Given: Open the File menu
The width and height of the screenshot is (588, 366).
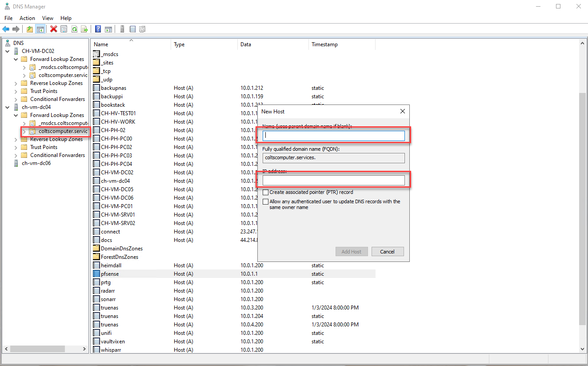Looking at the screenshot, I should coord(8,18).
